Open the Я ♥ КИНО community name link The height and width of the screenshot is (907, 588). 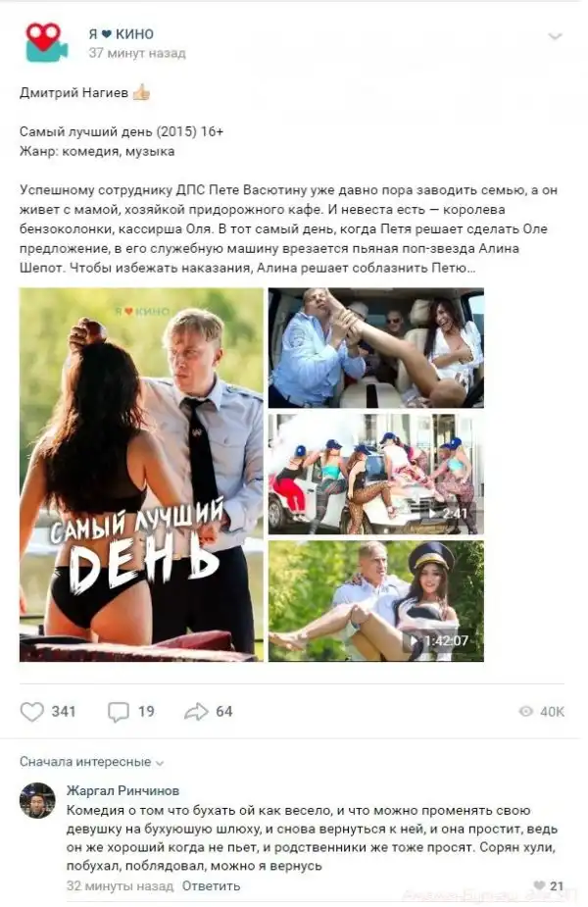coord(121,34)
